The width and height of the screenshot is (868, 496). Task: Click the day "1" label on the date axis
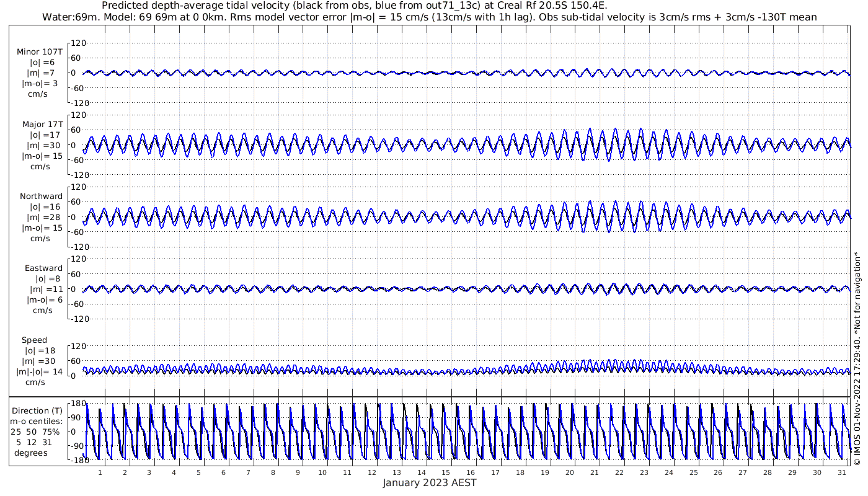click(100, 472)
